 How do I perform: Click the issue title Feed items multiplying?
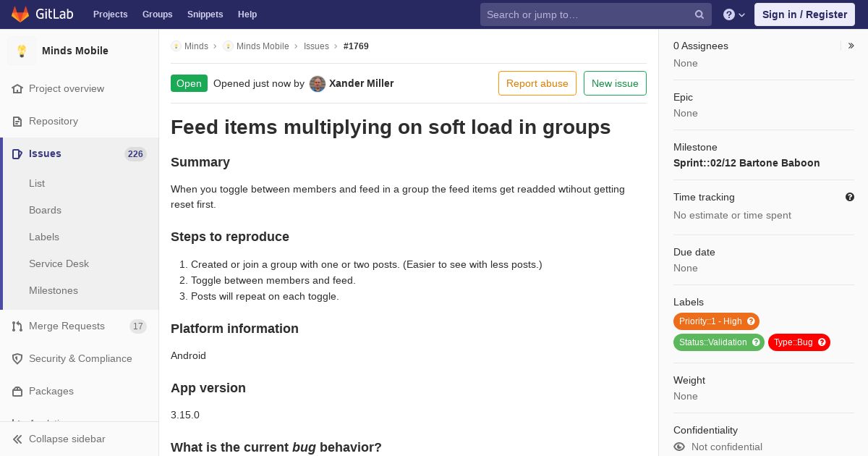(x=391, y=127)
